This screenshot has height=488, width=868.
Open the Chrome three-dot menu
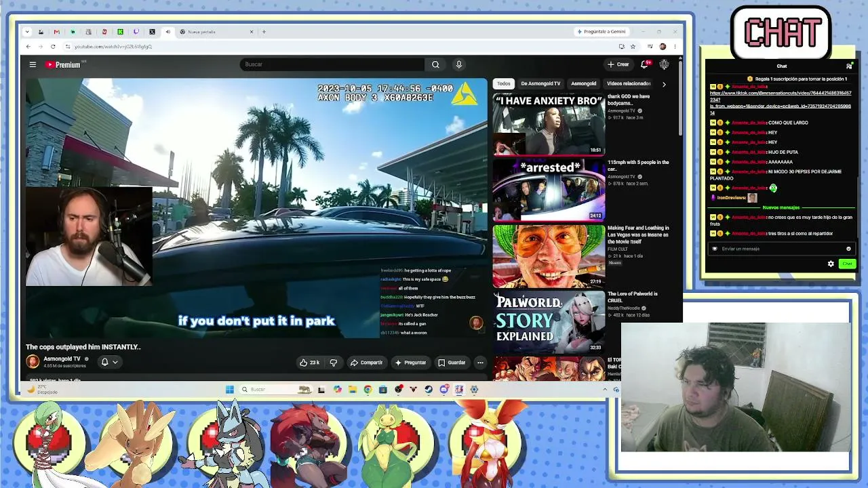click(675, 47)
